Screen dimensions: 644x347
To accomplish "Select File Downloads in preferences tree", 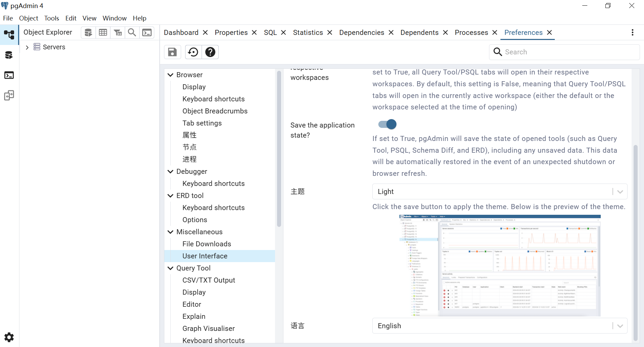I will pos(207,244).
